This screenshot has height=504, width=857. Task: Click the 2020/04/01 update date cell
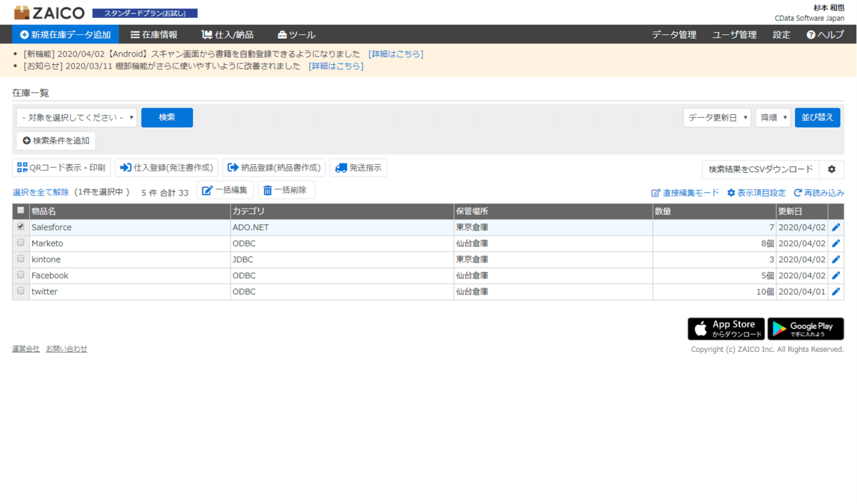pos(802,291)
